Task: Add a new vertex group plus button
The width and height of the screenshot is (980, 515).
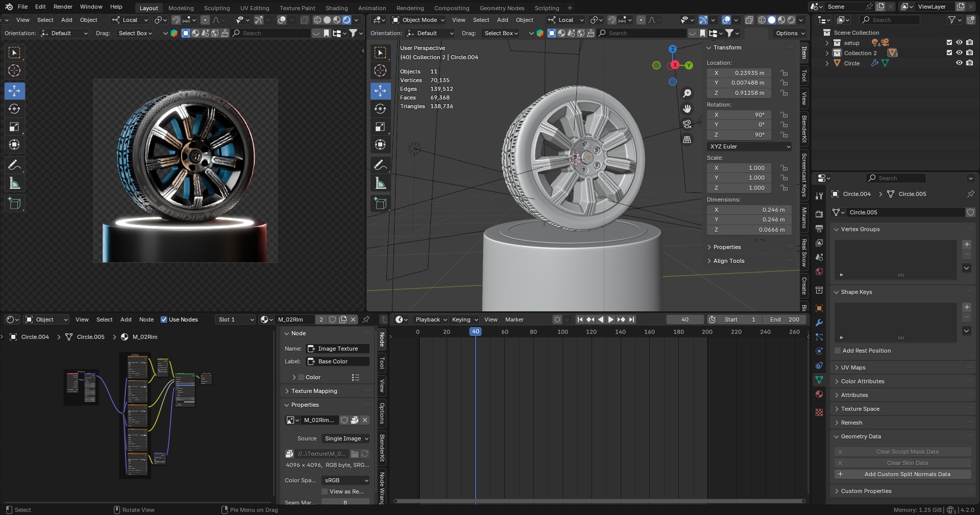Action: [967, 244]
